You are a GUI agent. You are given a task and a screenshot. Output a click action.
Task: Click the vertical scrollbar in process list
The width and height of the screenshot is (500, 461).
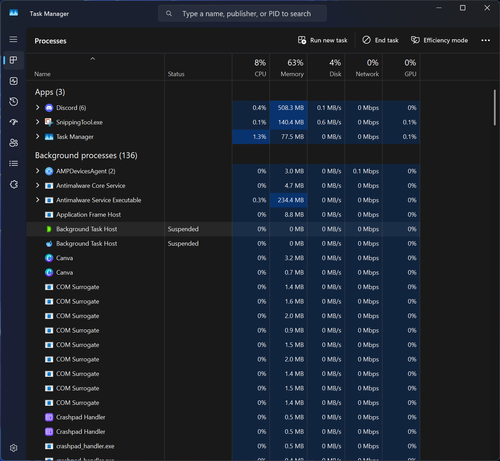point(495,108)
